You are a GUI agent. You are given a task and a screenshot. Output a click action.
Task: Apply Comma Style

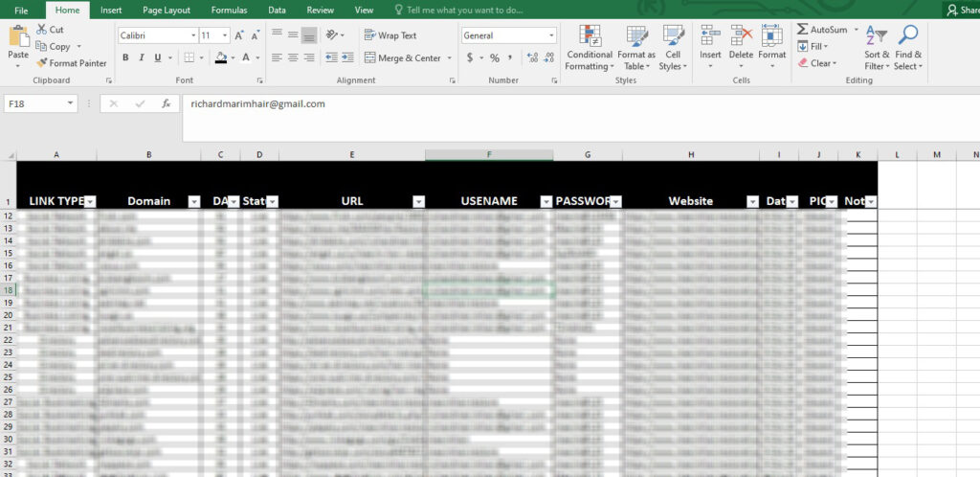[x=510, y=57]
